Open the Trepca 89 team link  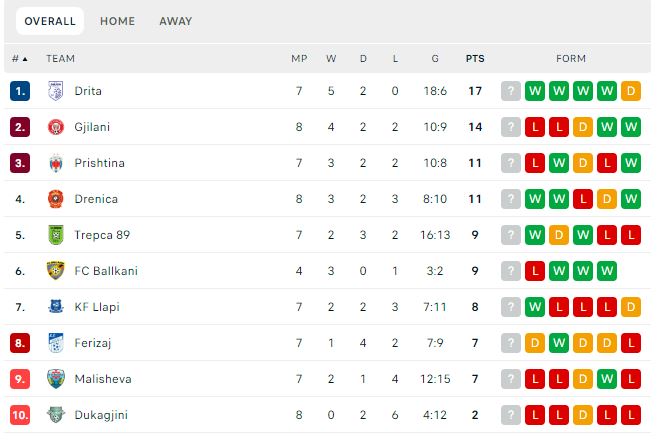tap(102, 235)
